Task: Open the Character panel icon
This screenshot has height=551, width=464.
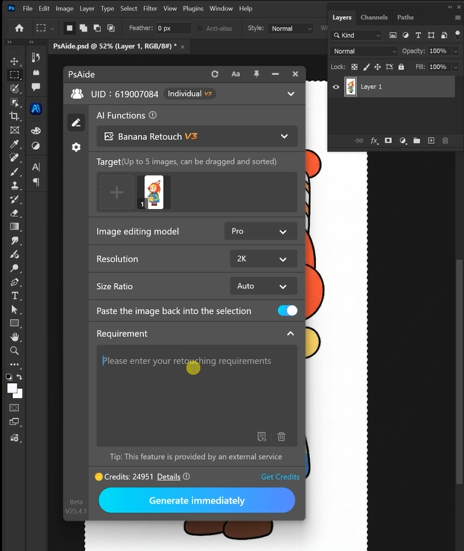Action: (x=36, y=167)
